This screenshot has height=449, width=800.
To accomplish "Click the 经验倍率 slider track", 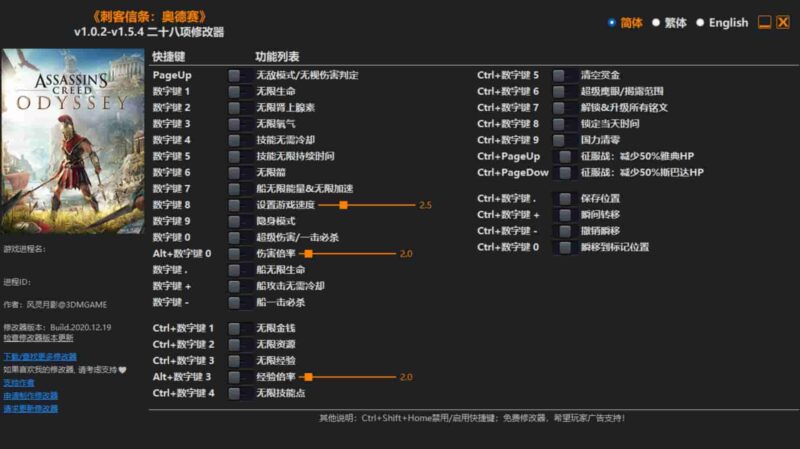I will [347, 377].
